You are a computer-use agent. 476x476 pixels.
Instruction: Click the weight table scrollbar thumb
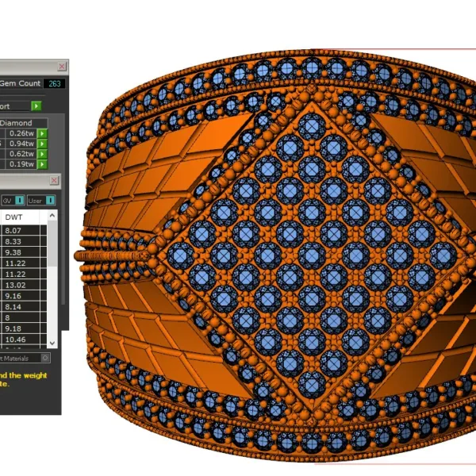pos(52,244)
